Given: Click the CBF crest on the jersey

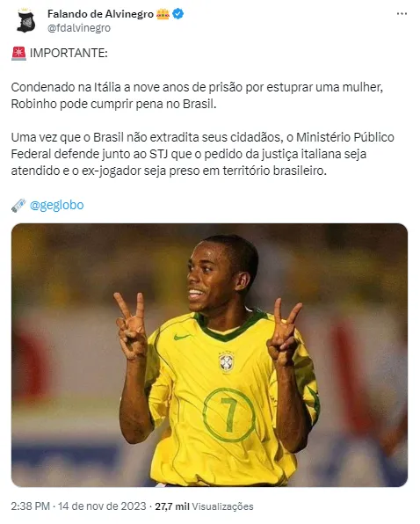Looking at the screenshot, I should pos(227,362).
